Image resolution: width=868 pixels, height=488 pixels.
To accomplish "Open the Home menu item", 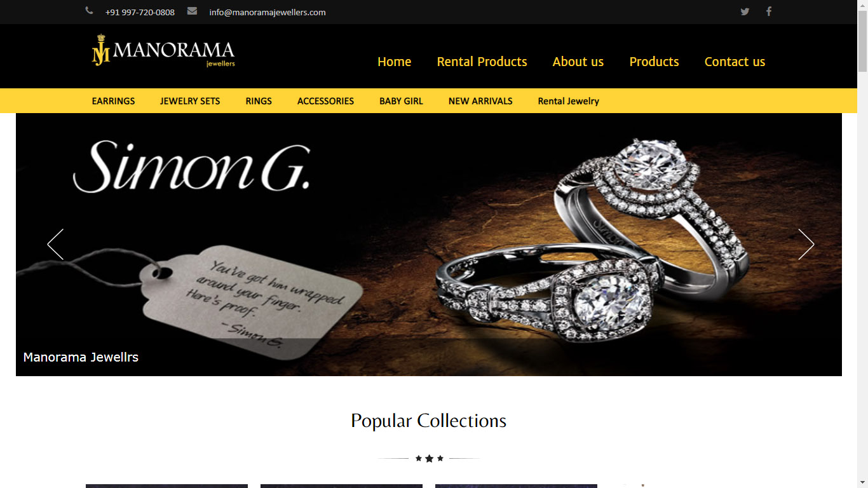I will point(394,62).
